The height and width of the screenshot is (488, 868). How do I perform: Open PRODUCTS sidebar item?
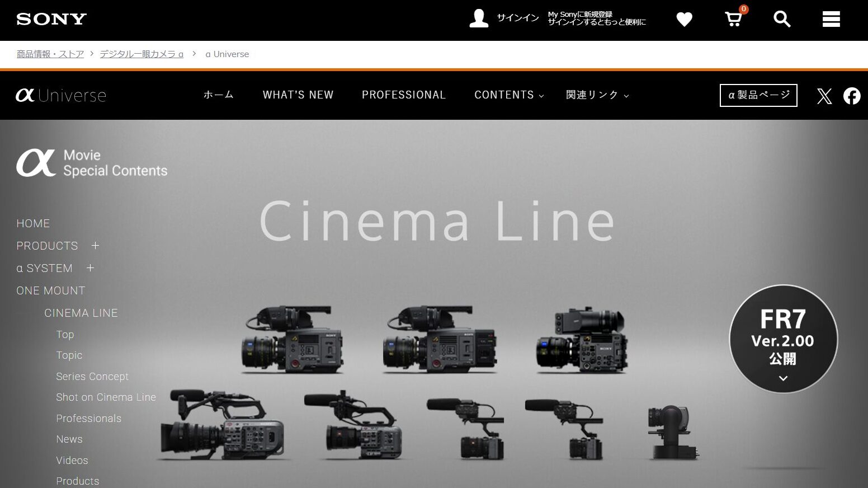point(47,246)
